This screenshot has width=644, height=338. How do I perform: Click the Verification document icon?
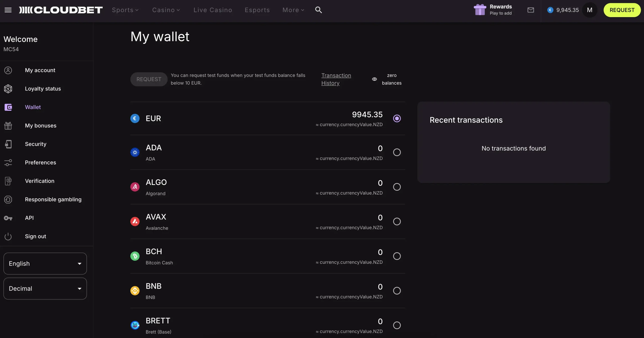click(8, 181)
